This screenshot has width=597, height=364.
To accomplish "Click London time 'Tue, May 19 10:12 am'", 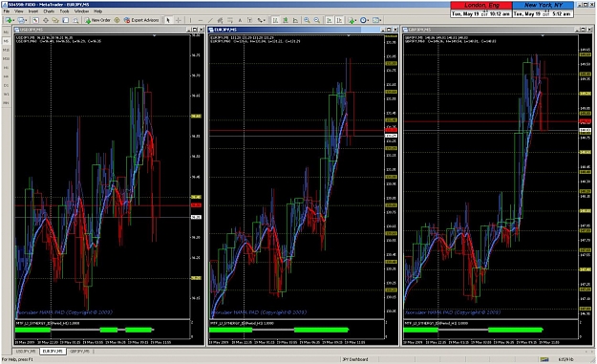I will (x=480, y=13).
